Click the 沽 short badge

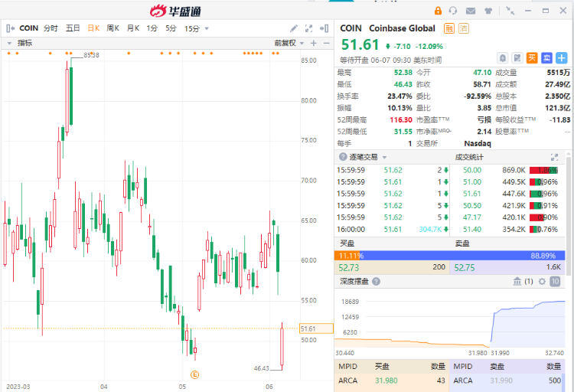tap(464, 28)
